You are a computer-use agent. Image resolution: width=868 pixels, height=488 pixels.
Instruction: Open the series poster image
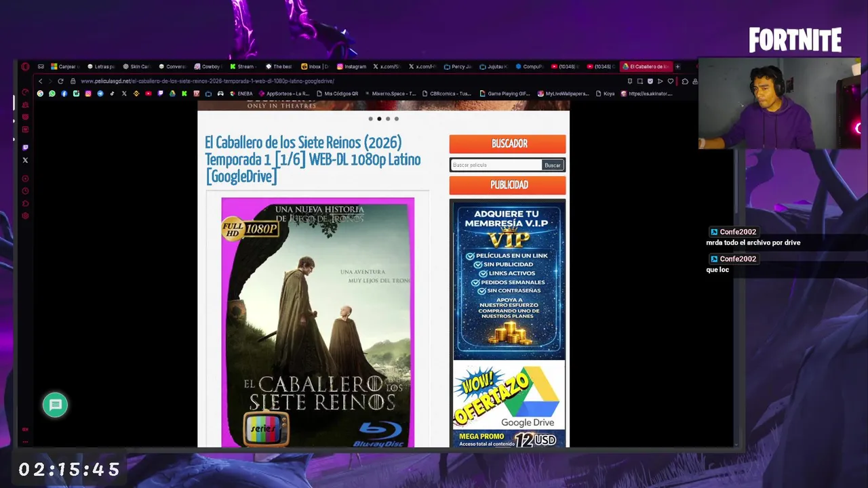click(x=317, y=323)
